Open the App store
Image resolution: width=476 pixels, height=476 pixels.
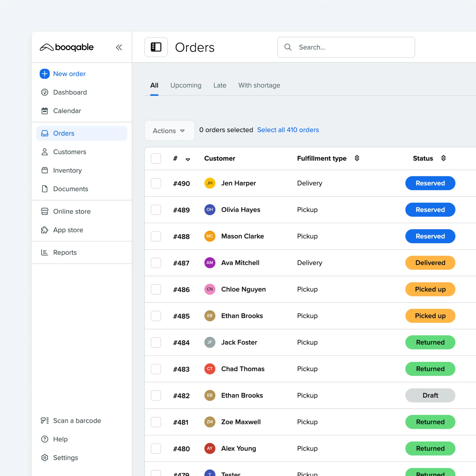(x=68, y=230)
